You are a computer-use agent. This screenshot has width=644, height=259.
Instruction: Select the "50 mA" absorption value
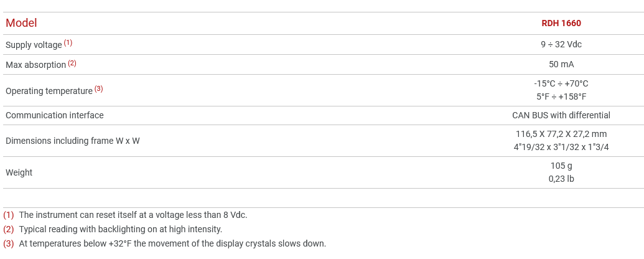click(x=561, y=65)
